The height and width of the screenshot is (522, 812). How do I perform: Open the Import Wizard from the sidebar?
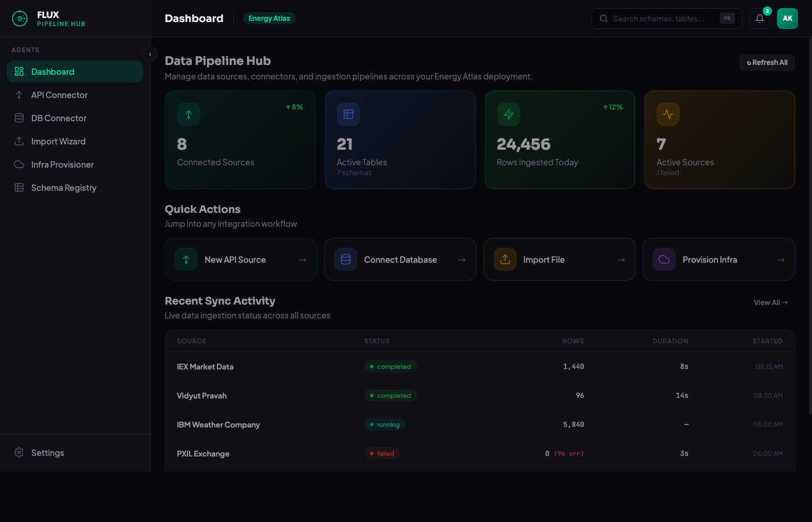19,141
